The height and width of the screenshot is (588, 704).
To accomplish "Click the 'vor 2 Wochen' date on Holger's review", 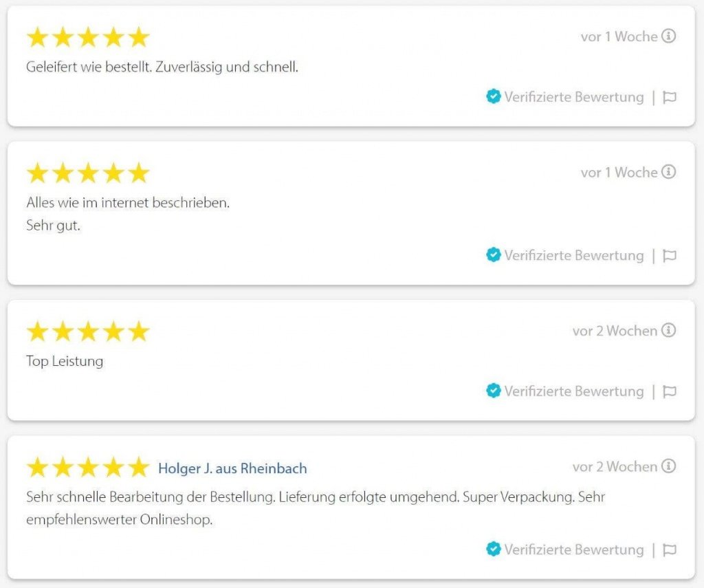I will coord(615,467).
